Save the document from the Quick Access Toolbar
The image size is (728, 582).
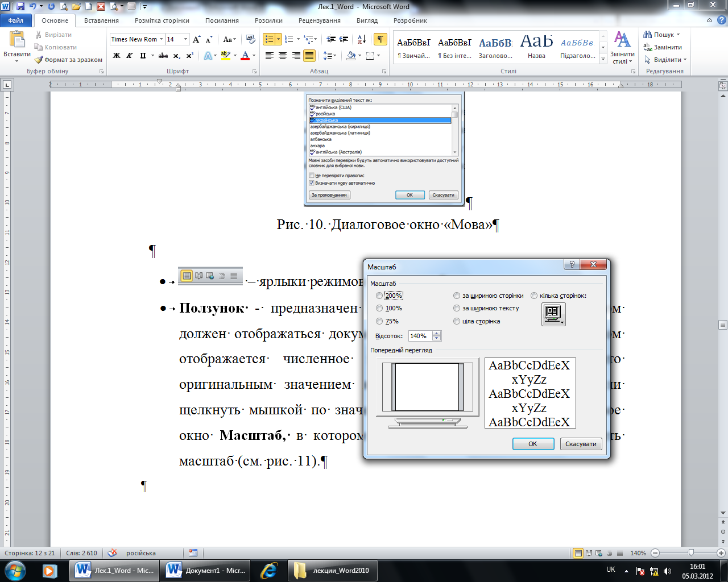(x=20, y=7)
